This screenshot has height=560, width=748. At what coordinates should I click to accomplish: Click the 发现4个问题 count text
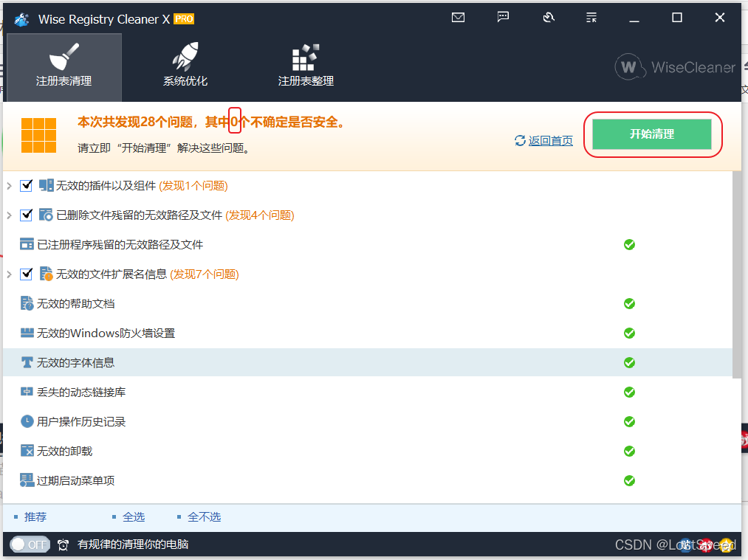[259, 215]
